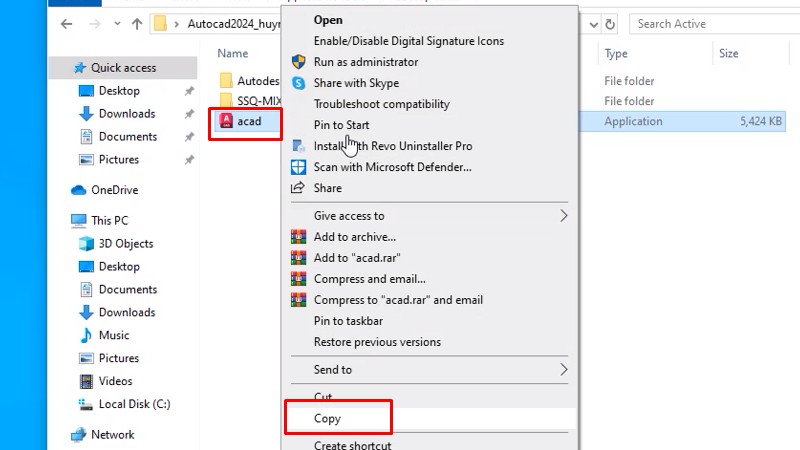Navigate up one folder with the Up arrow
The width and height of the screenshot is (800, 450).
click(x=135, y=24)
